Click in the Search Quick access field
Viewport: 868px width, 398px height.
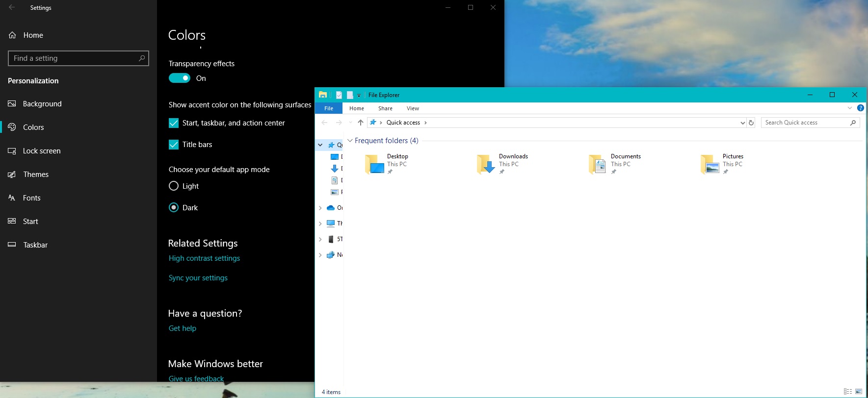coord(810,123)
